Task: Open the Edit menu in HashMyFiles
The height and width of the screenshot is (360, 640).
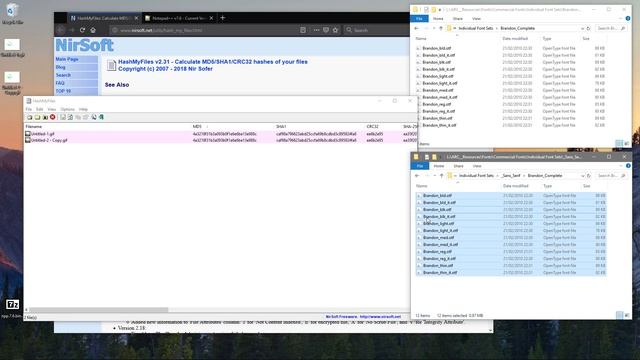Action: tap(39, 109)
